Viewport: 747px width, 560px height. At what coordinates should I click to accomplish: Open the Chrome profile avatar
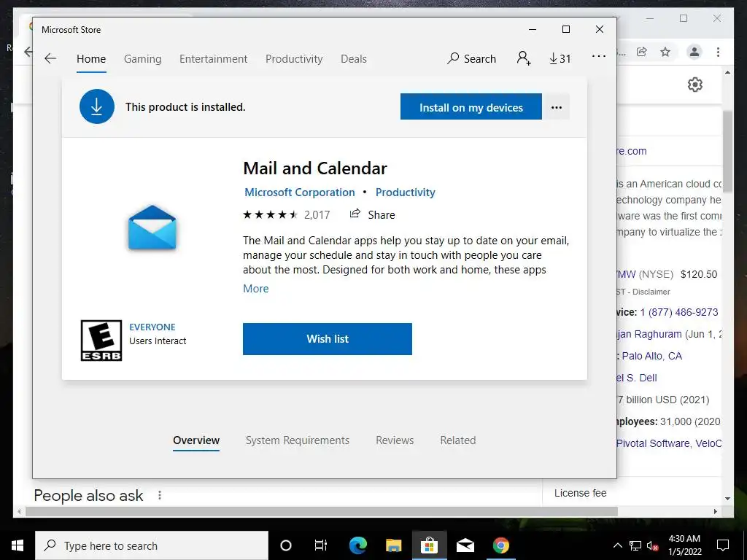694,52
